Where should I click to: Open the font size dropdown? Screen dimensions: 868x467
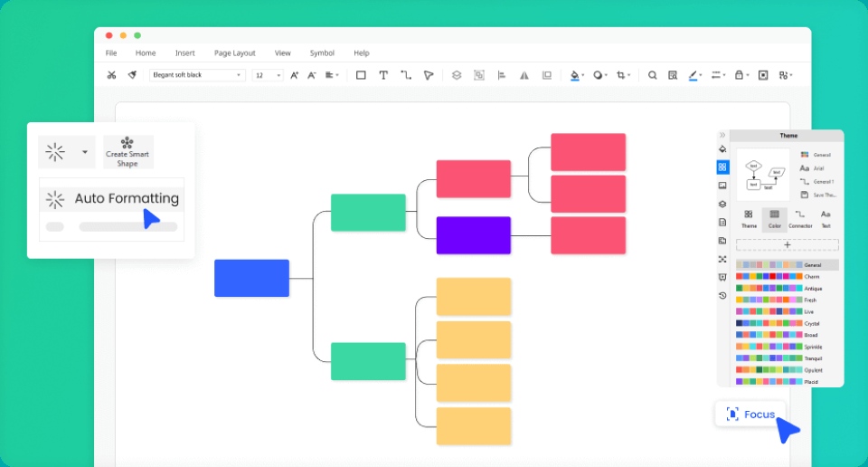point(268,75)
